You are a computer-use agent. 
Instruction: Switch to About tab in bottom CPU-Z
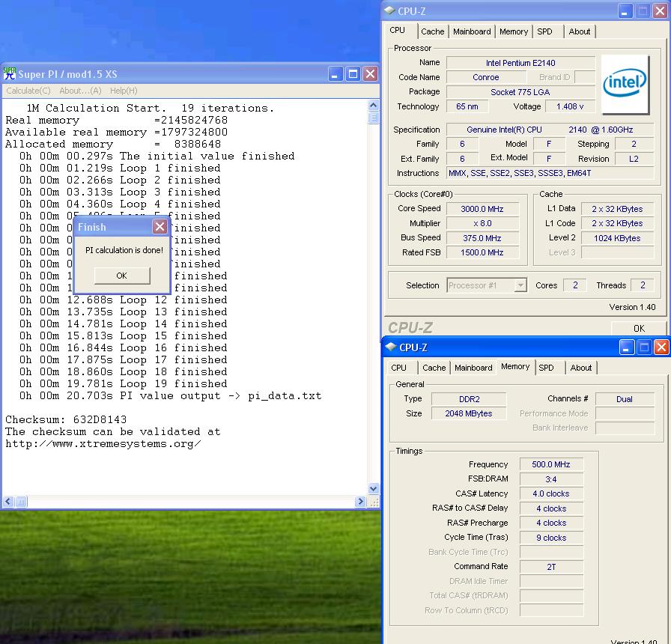581,368
